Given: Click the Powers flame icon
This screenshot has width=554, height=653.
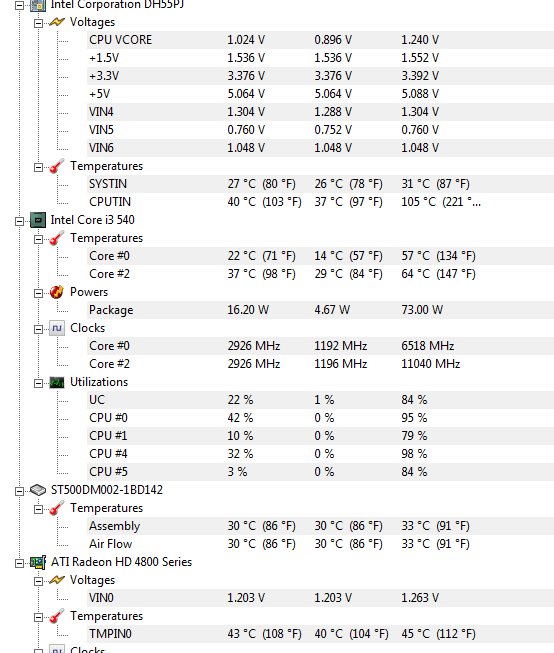Looking at the screenshot, I should click(x=57, y=292).
